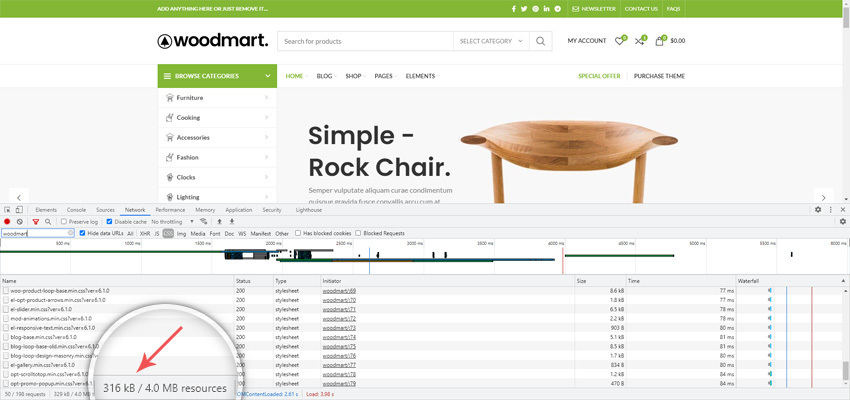Click the export HAR download arrow
The image size is (850, 400).
coord(231,222)
